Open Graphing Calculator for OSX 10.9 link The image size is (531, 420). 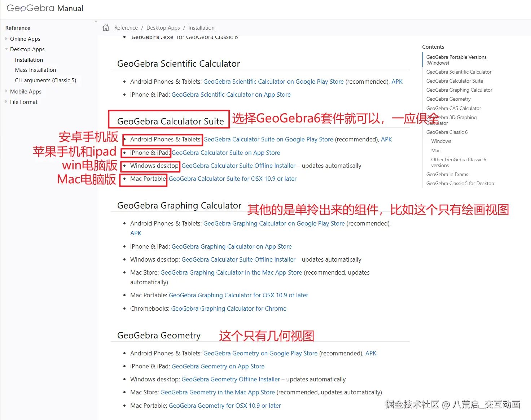point(238,295)
